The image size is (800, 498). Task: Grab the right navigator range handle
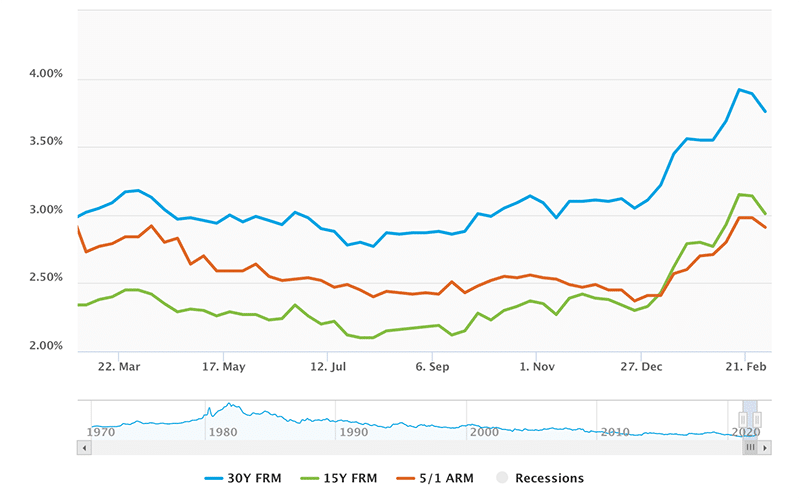click(x=757, y=419)
